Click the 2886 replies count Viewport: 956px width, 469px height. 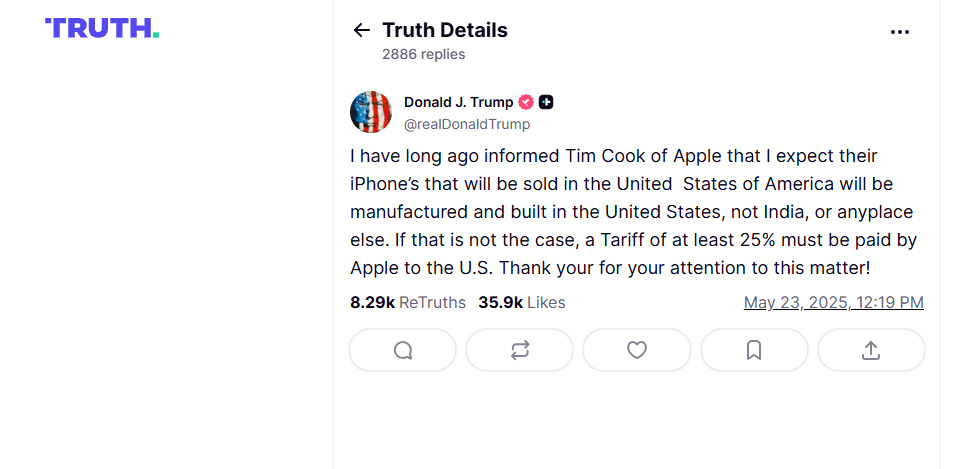423,54
